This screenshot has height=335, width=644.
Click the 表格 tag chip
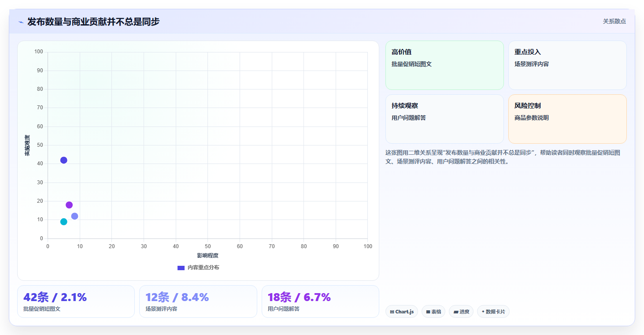(433, 312)
